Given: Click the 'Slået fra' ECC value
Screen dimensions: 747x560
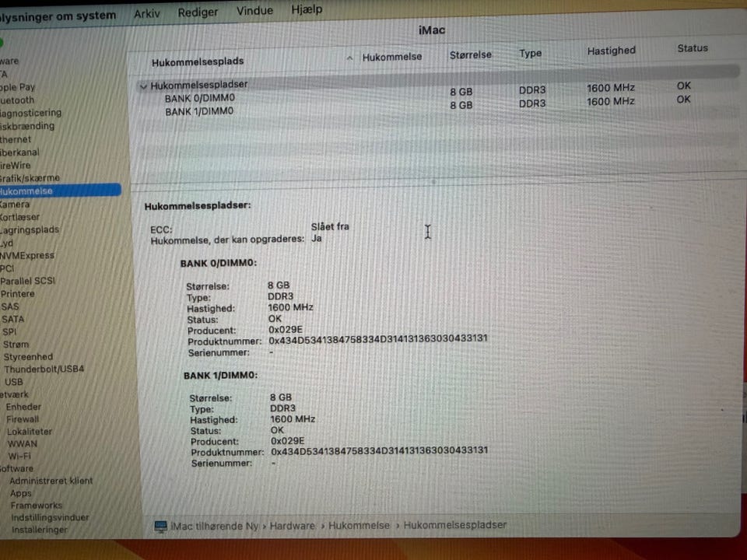Looking at the screenshot, I should [x=330, y=226].
